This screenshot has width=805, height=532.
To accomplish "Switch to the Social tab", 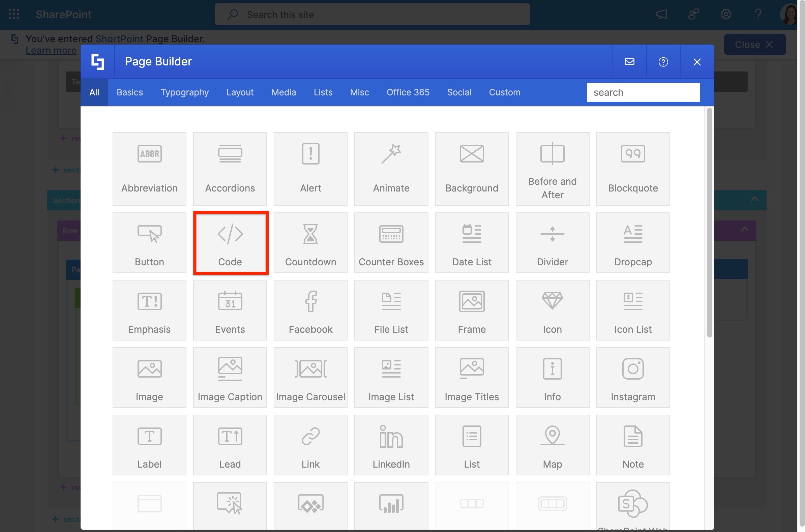I will (x=459, y=92).
